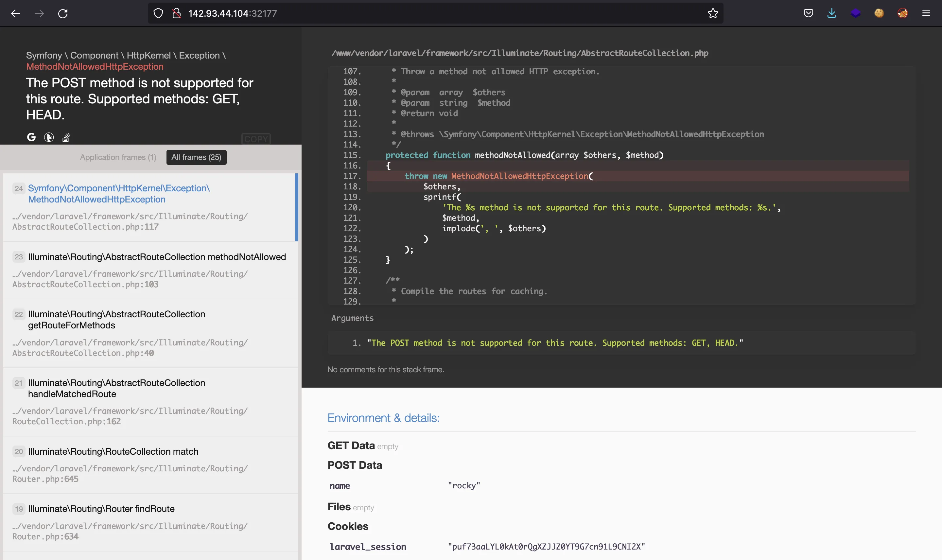Select frame 20 RouteCollection match

[150, 465]
